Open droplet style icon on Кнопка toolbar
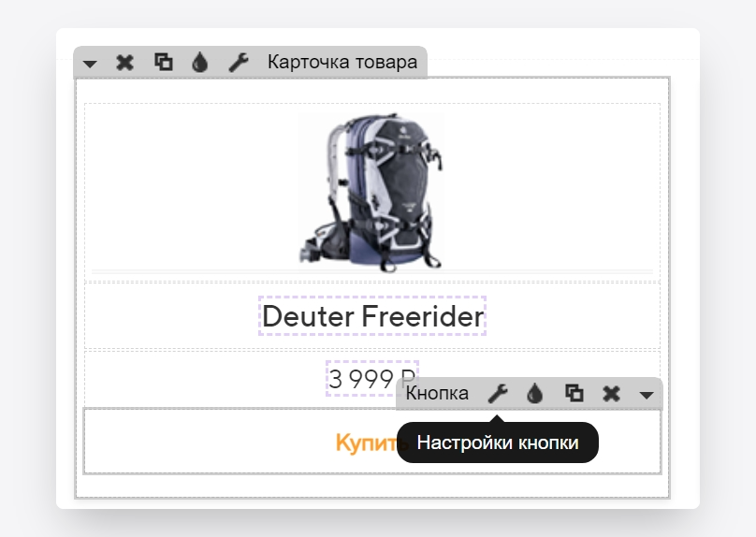Screen dimensions: 756x537 pyautogui.click(x=534, y=394)
